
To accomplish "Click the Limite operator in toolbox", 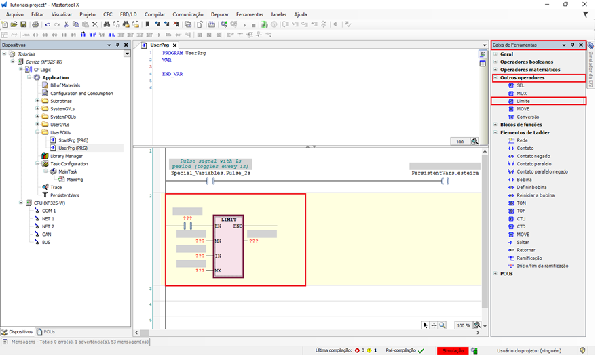I will 523,101.
